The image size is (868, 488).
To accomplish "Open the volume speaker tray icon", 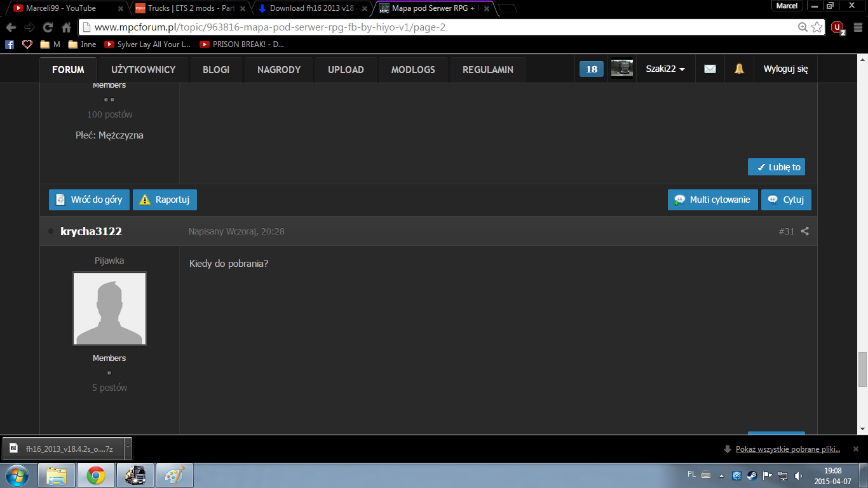I will (798, 475).
